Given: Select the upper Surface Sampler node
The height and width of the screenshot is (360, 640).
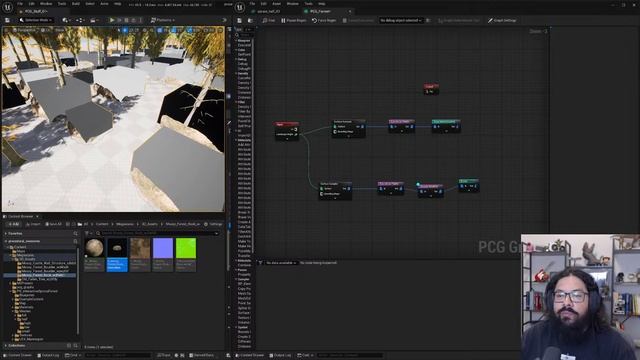Looking at the screenshot, I should click(x=348, y=128).
